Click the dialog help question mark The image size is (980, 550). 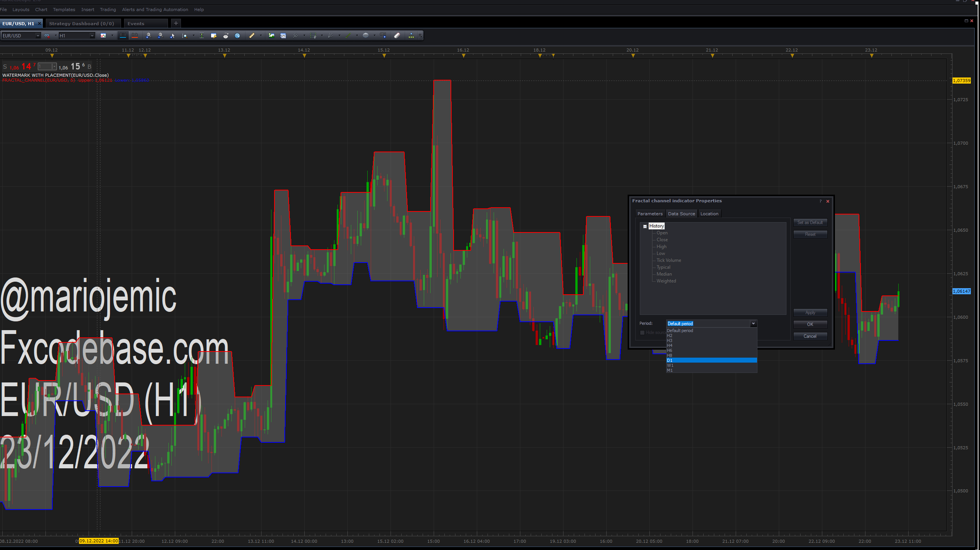[820, 201]
